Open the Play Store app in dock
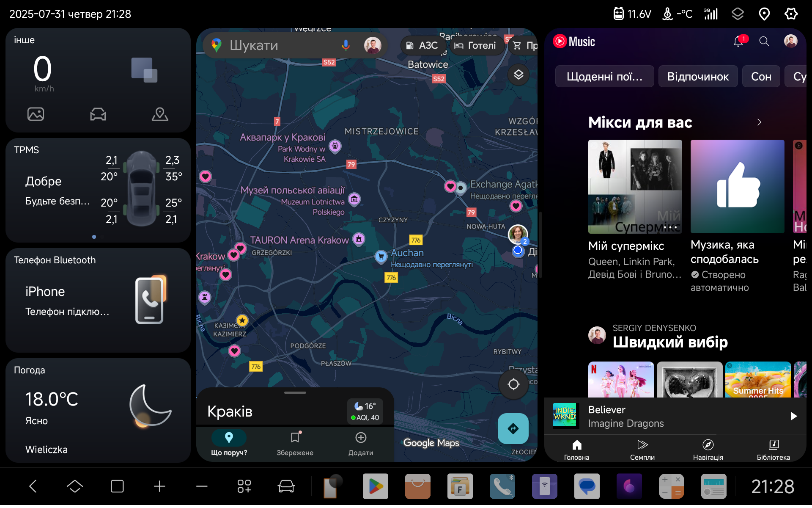Screen dimensions: 812x508 [x=375, y=486]
